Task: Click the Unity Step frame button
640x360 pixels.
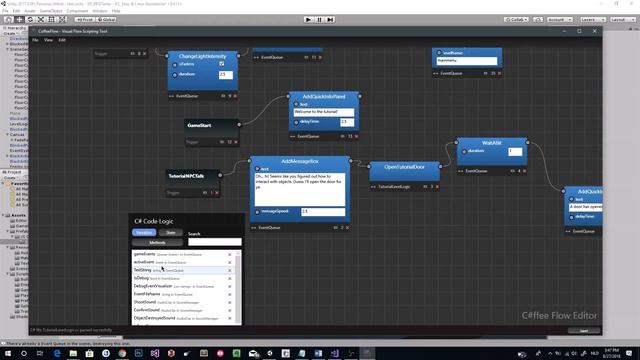Action: pyautogui.click(x=330, y=20)
